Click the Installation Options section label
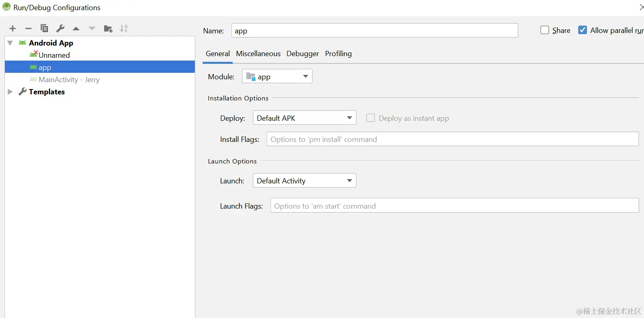644x318 pixels. 238,98
